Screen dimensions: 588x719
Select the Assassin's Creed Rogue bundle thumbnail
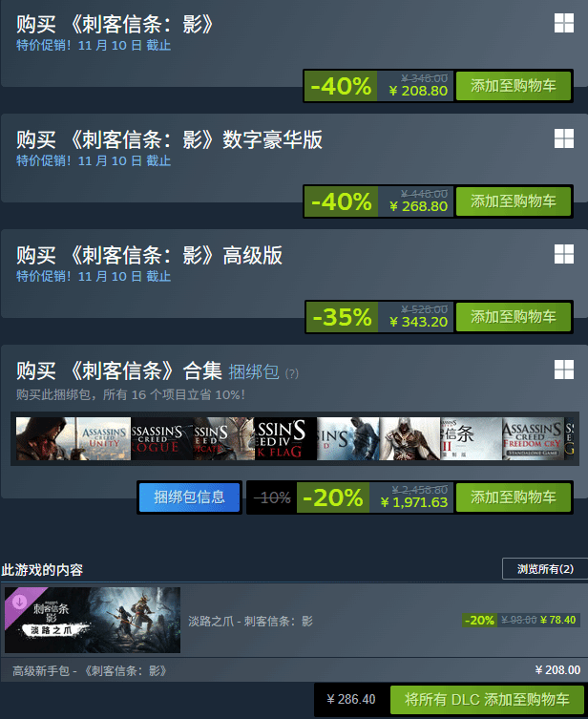coord(161,439)
